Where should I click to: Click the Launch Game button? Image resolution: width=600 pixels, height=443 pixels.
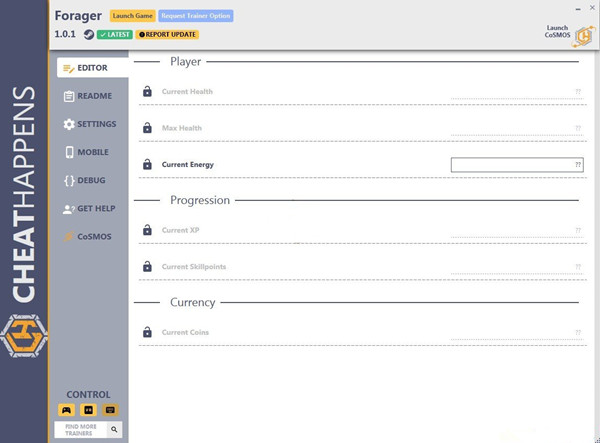132,16
